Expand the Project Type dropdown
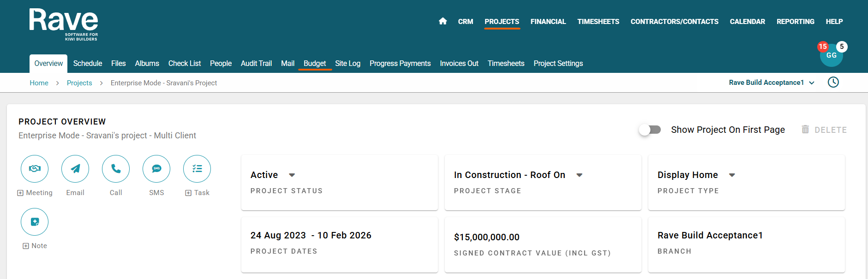868x279 pixels. point(732,175)
